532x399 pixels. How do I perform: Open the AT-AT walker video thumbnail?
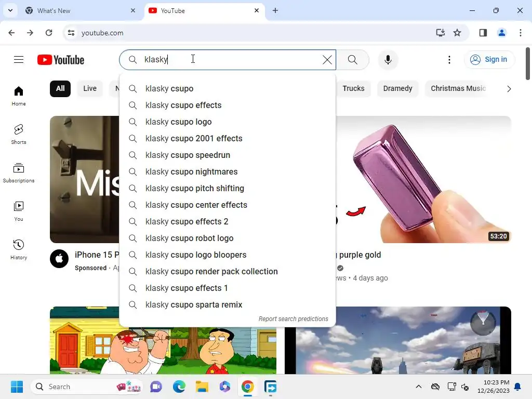tap(397, 340)
